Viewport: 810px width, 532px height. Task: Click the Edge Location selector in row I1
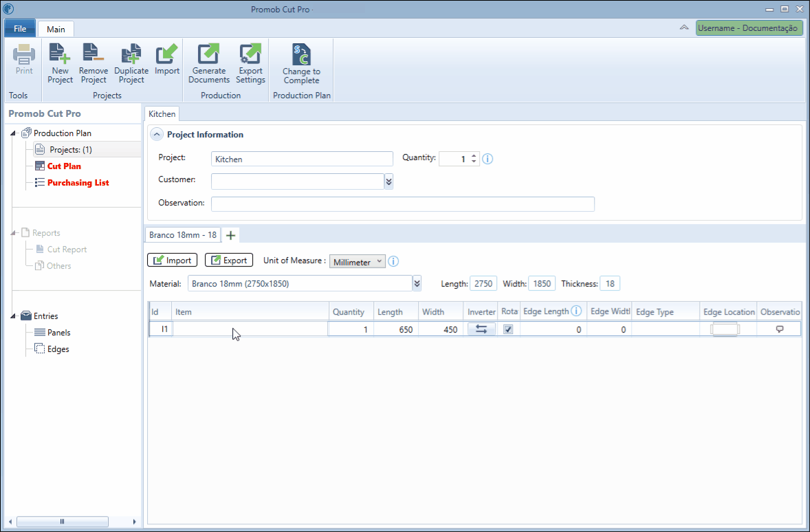pyautogui.click(x=725, y=329)
